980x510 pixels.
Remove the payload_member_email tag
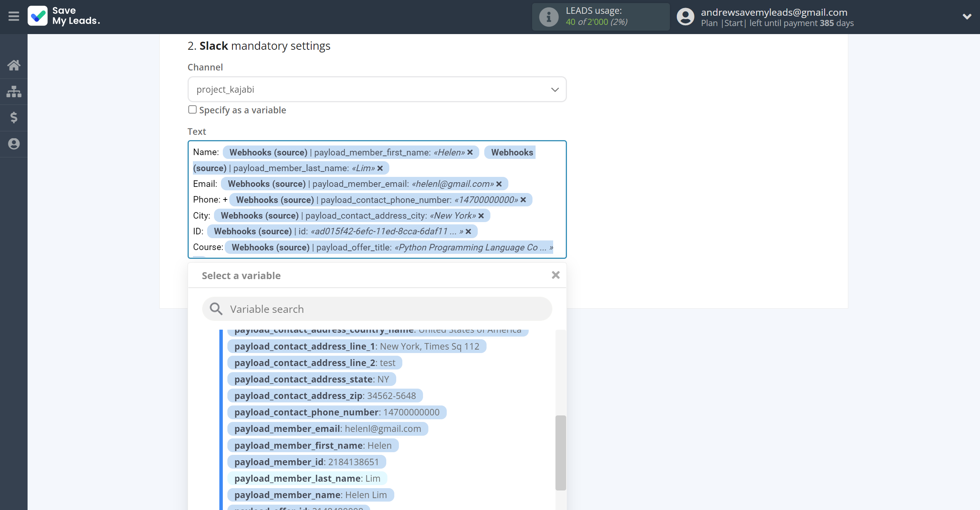(x=499, y=184)
